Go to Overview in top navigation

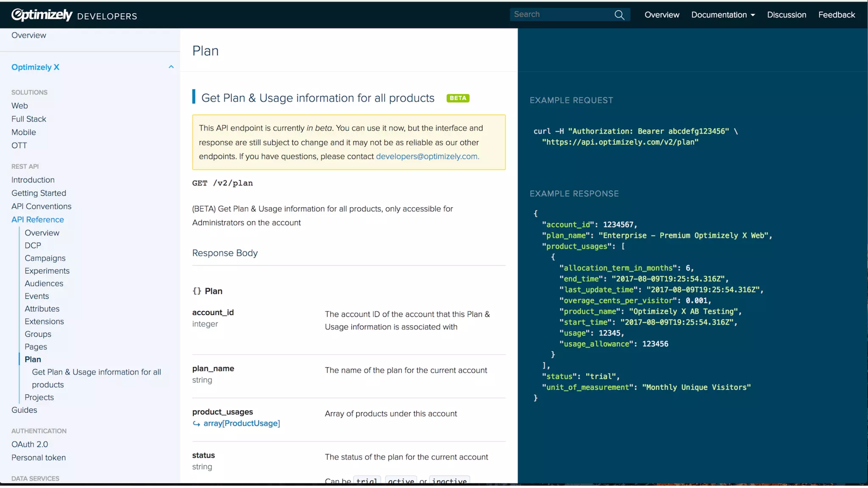pyautogui.click(x=662, y=15)
